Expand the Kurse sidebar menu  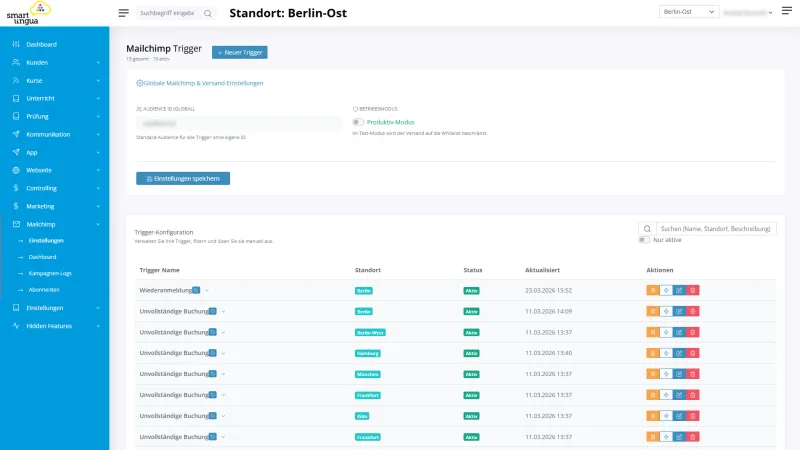55,81
